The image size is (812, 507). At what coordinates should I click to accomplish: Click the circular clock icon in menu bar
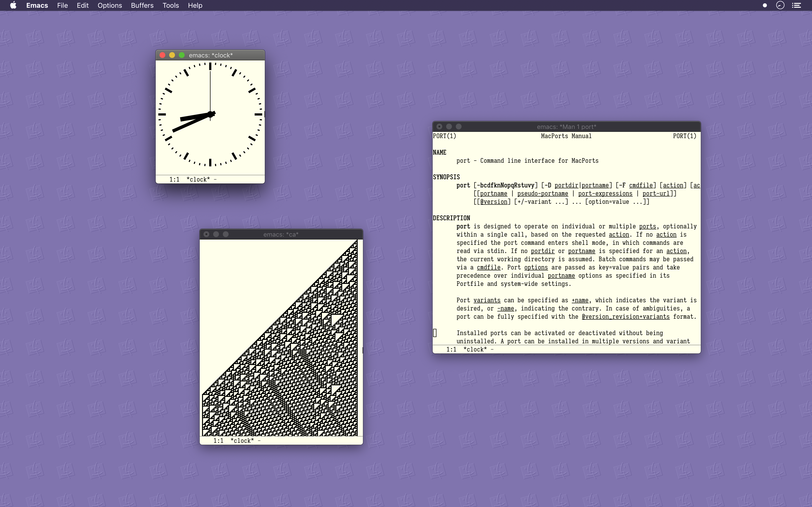point(780,5)
